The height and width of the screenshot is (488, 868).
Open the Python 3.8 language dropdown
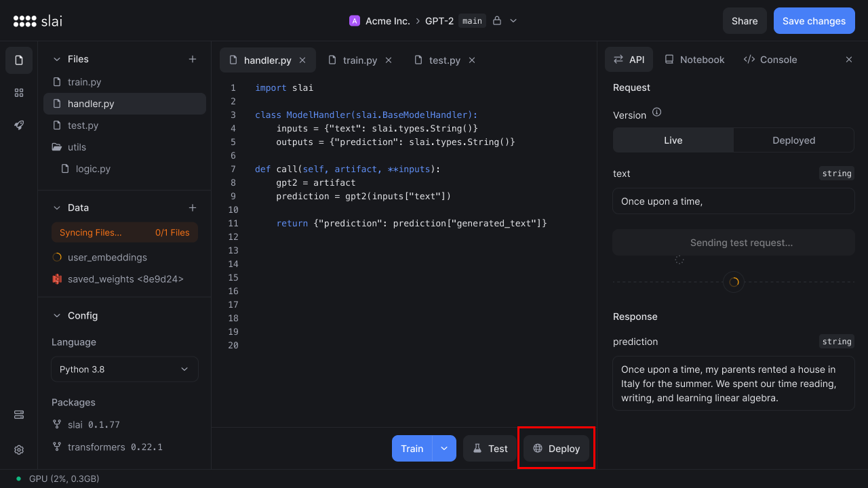pyautogui.click(x=125, y=369)
